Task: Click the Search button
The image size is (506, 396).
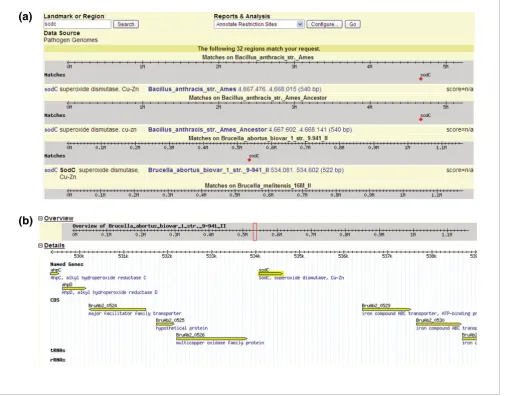Action: (126, 24)
